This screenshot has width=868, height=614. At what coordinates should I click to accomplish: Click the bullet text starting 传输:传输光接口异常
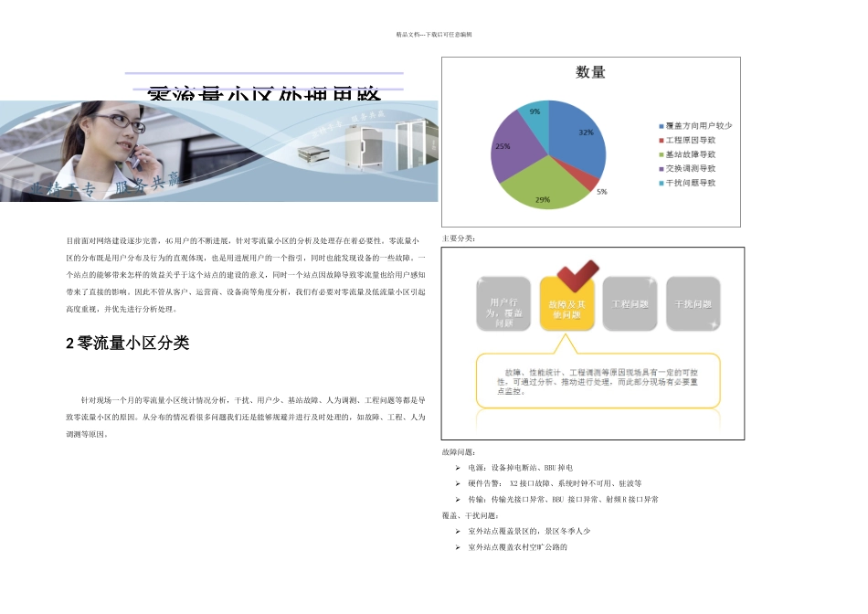[x=563, y=500]
